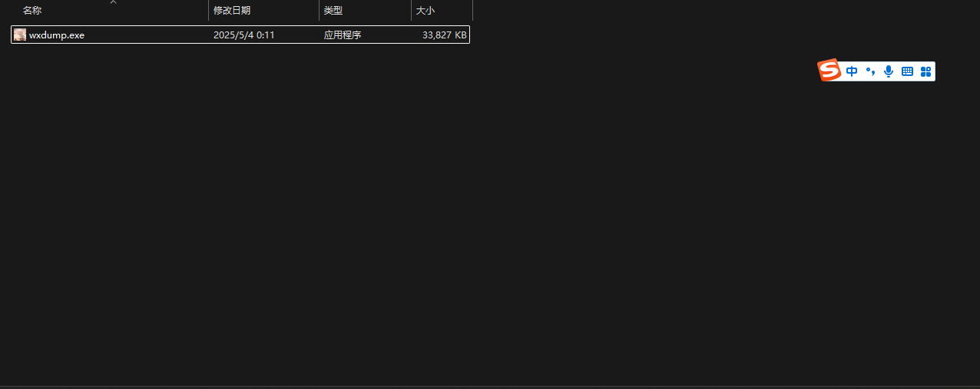Click the Sogou input method S logo
This screenshot has width=980, height=389.
point(829,71)
